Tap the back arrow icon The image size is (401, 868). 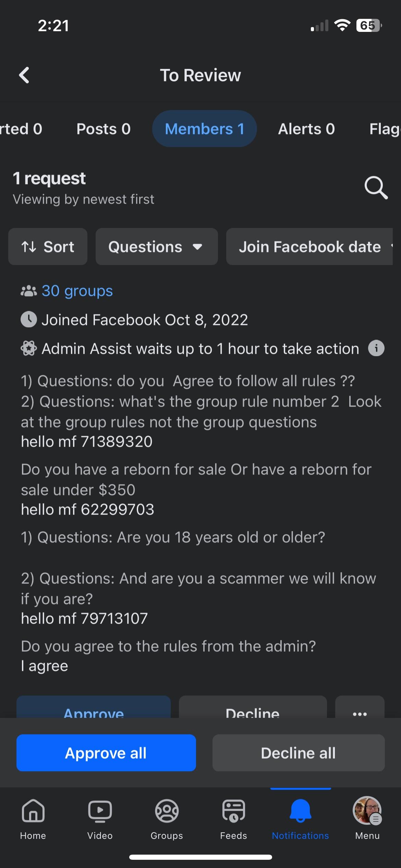[24, 75]
